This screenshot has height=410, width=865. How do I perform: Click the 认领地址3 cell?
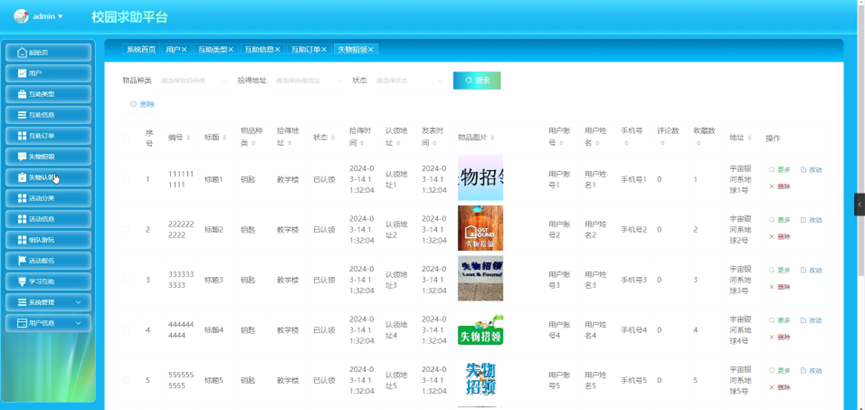click(x=398, y=280)
